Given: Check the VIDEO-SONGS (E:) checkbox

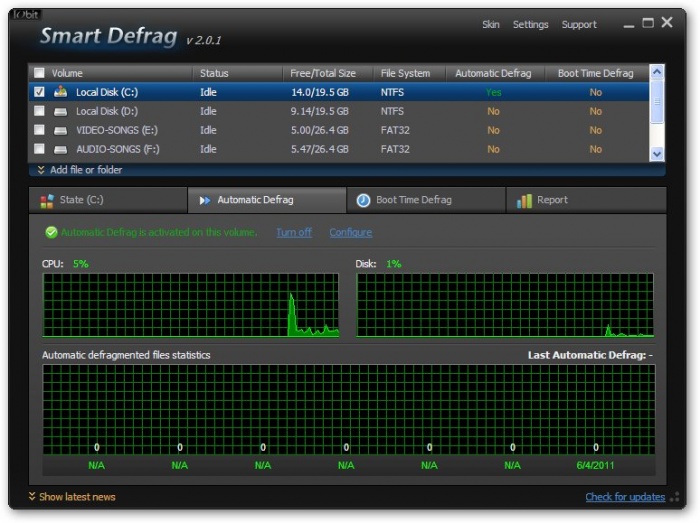Looking at the screenshot, I should pyautogui.click(x=39, y=130).
